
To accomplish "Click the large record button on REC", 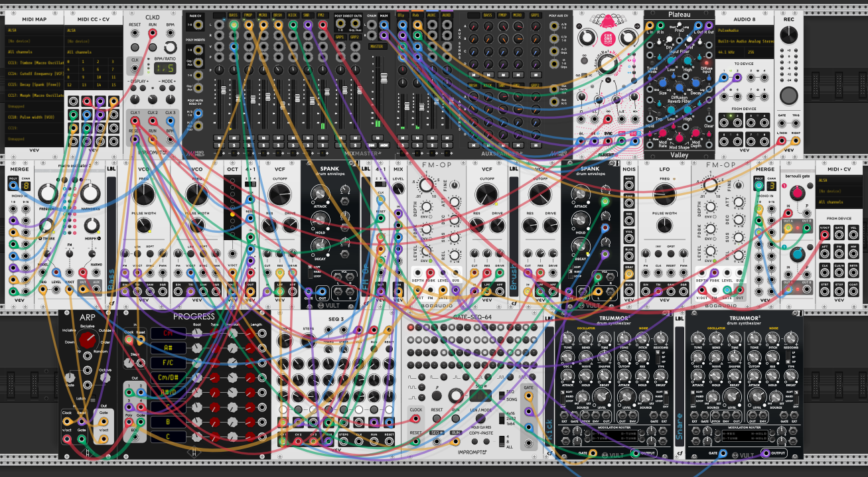I will point(788,95).
